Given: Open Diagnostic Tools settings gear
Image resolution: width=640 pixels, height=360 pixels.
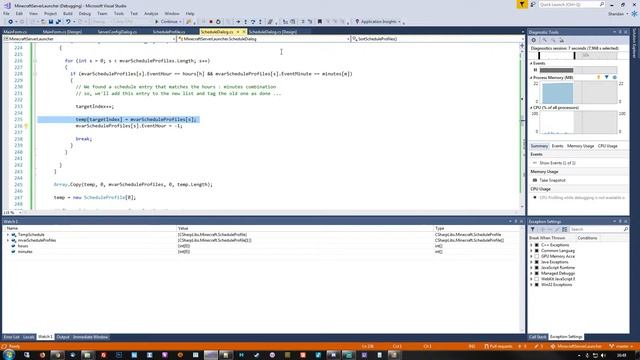Looking at the screenshot, I should [533, 40].
